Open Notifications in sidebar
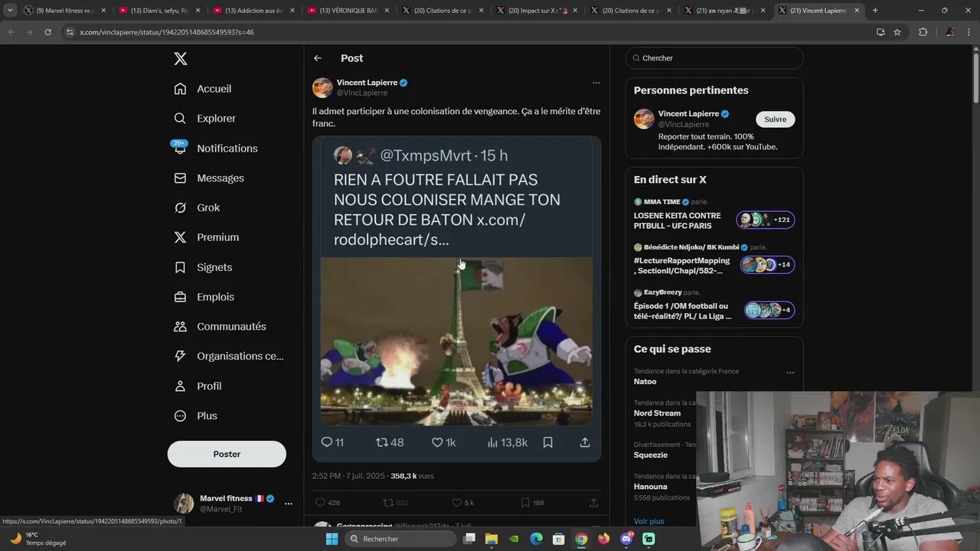Viewport: 980px width, 551px height. point(216,148)
